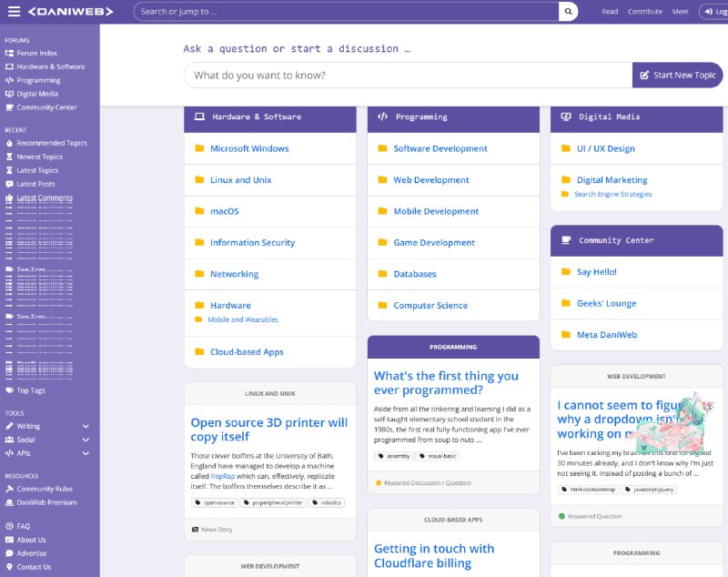Click the Top Tags icon in sidebar
Image resolution: width=728 pixels, height=577 pixels.
coord(9,390)
